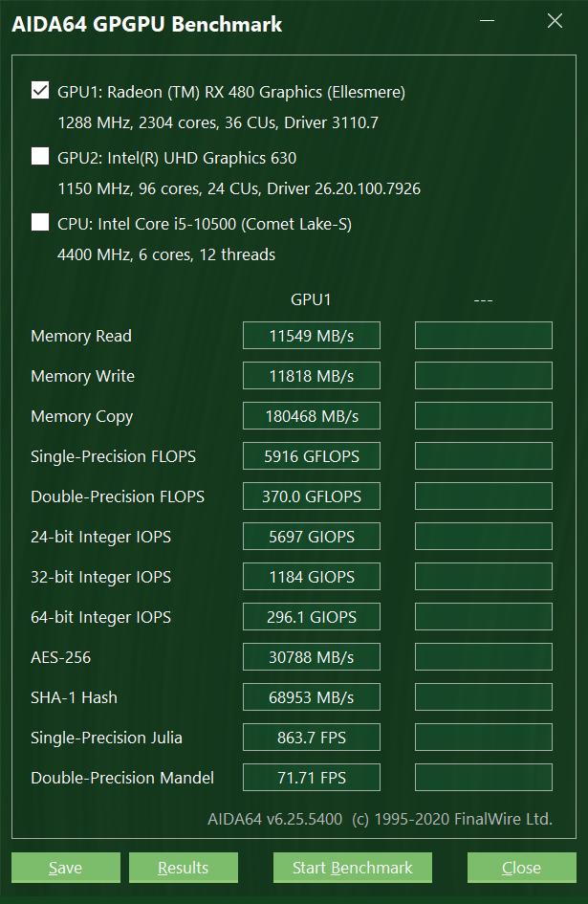Tick the CPU Intel Core i5-10500 checkbox

click(40, 223)
